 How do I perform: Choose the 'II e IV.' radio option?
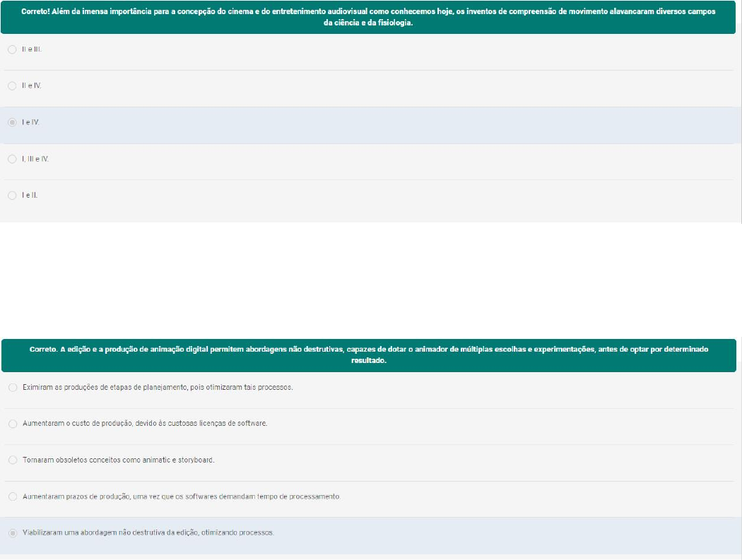click(x=12, y=85)
